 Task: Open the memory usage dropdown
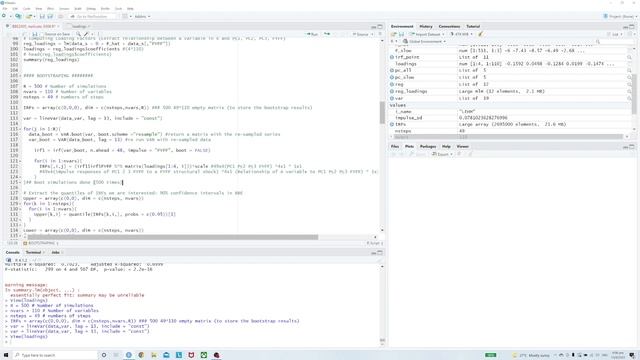click(x=462, y=34)
